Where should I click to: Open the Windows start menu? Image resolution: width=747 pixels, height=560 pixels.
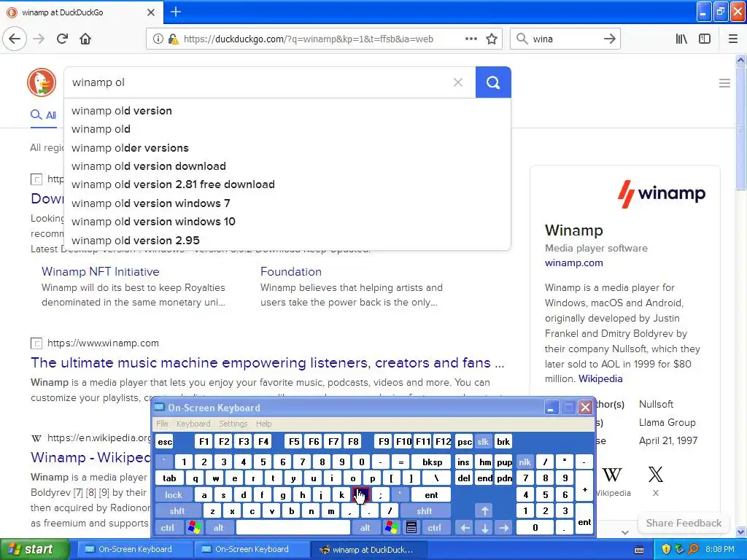[34, 549]
